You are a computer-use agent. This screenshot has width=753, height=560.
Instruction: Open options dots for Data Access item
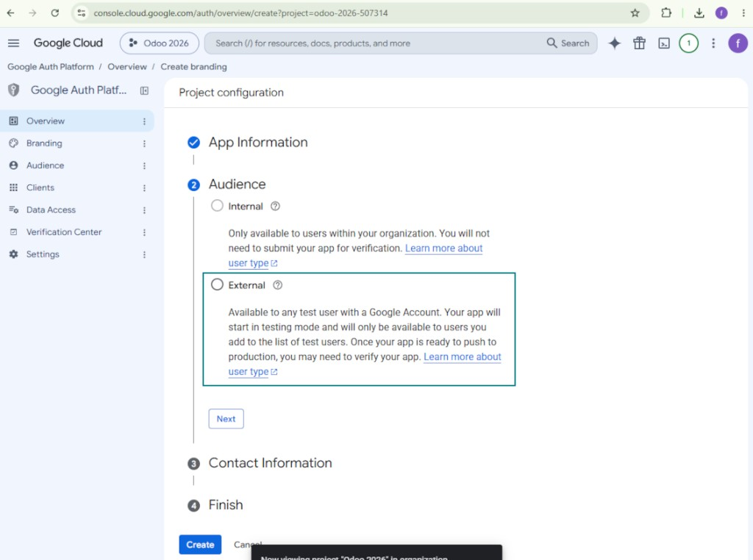(x=144, y=210)
